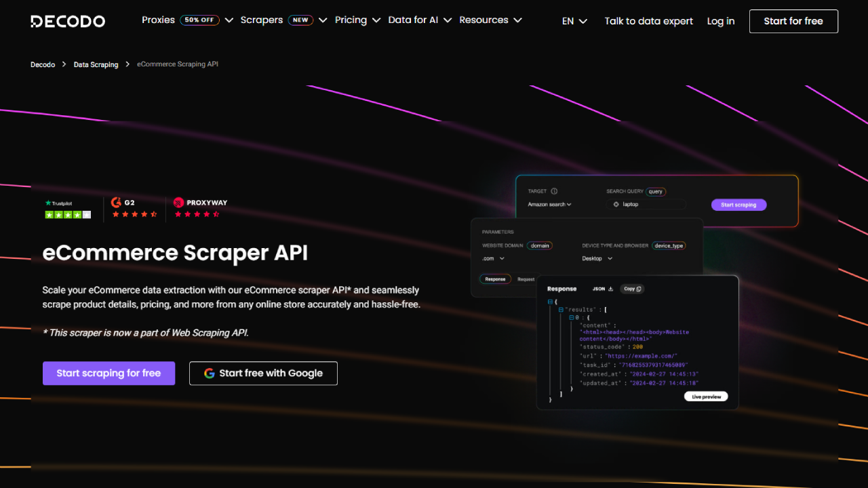Image resolution: width=868 pixels, height=488 pixels.
Task: Open the Amazon search target dropdown
Action: point(549,204)
